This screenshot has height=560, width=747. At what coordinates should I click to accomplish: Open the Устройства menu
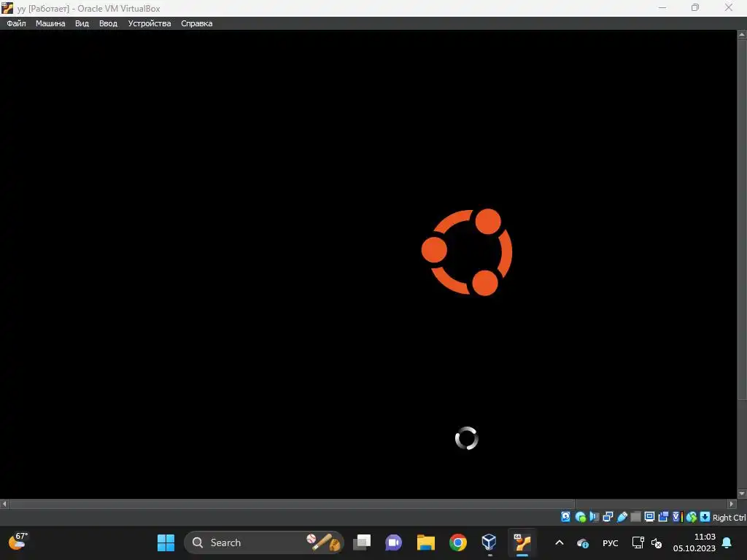(149, 23)
